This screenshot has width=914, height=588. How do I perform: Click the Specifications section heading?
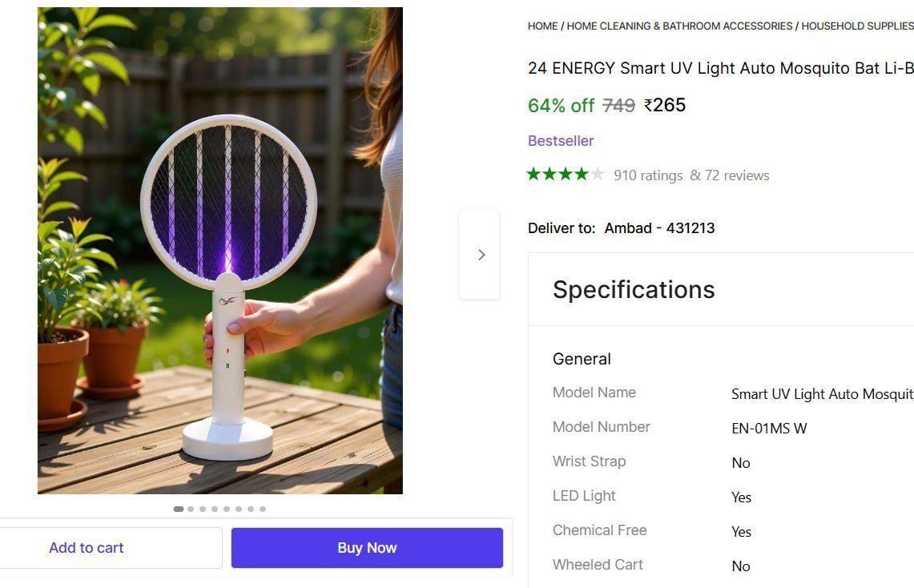(x=634, y=290)
